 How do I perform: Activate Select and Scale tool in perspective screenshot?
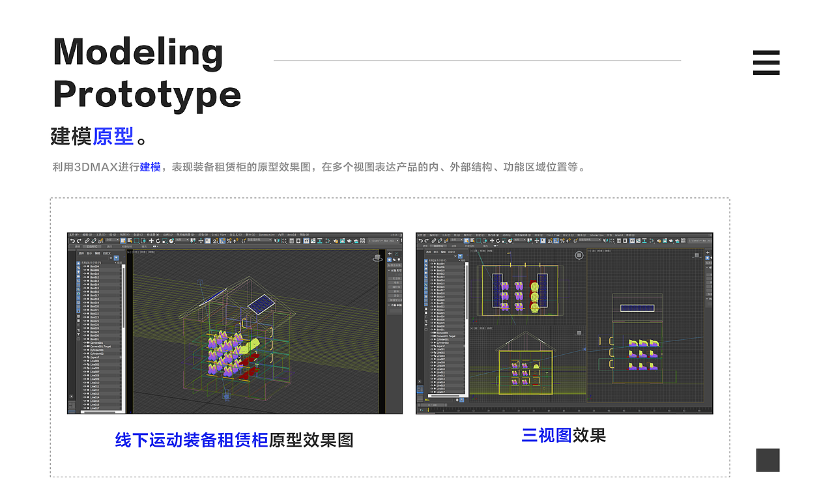pyautogui.click(x=165, y=241)
